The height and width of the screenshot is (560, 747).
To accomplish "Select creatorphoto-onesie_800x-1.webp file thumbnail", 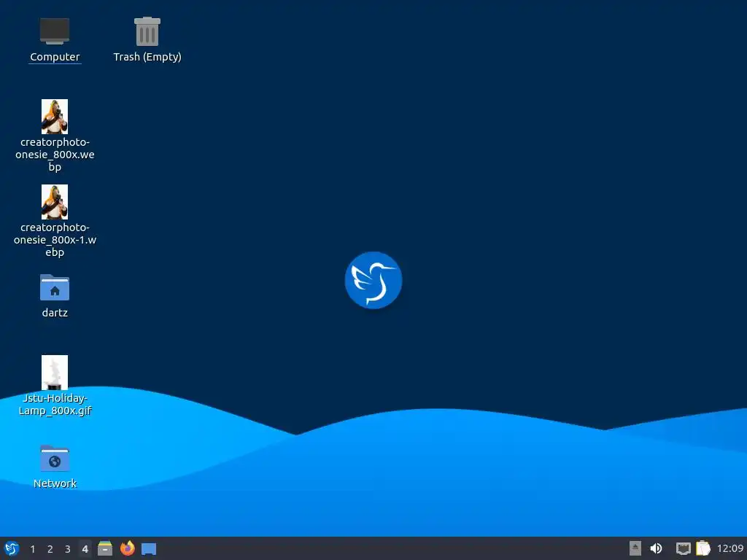I will (55, 202).
